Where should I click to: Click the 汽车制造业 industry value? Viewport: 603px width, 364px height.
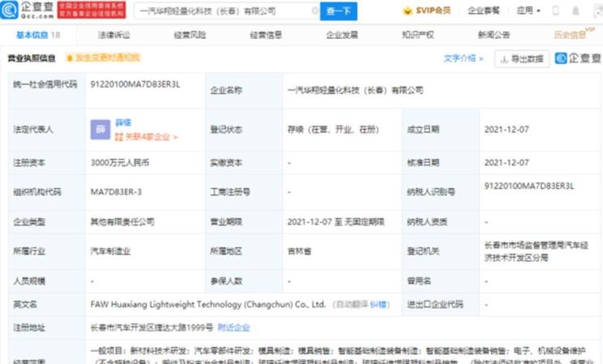[x=110, y=251]
